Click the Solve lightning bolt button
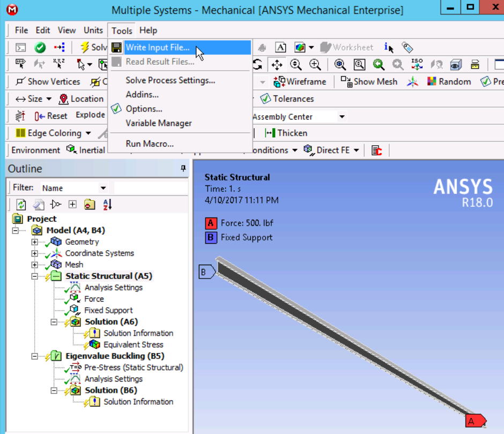Viewport: 504px width, 434px height. (93, 48)
